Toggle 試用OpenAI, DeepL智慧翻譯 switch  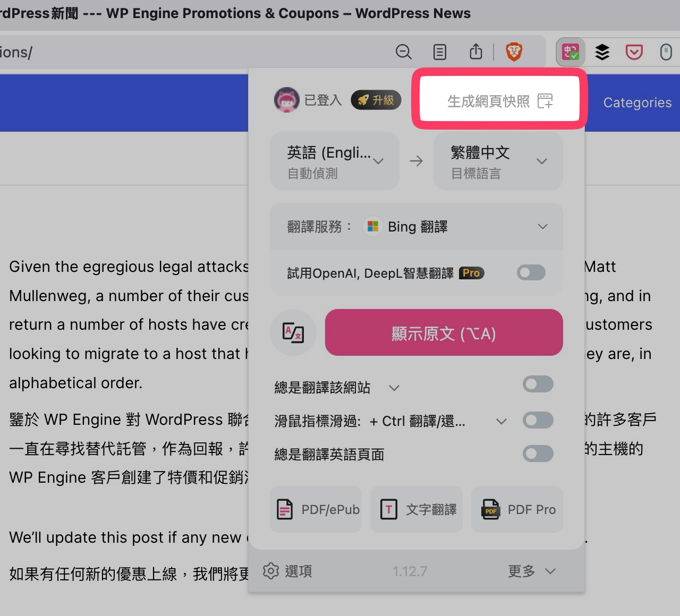[x=531, y=273]
